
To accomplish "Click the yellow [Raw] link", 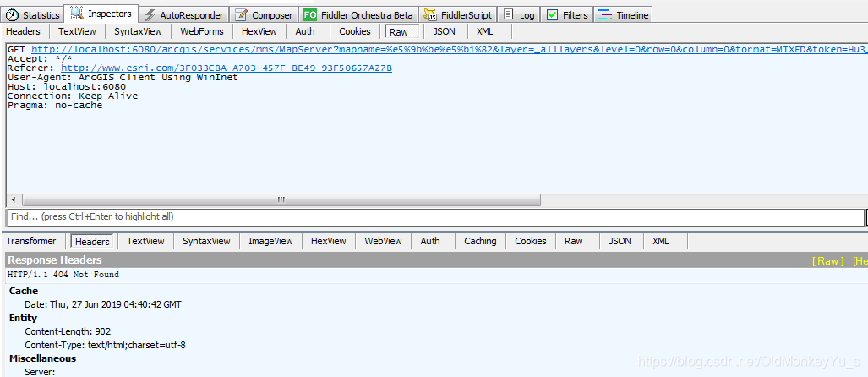I will [x=828, y=260].
